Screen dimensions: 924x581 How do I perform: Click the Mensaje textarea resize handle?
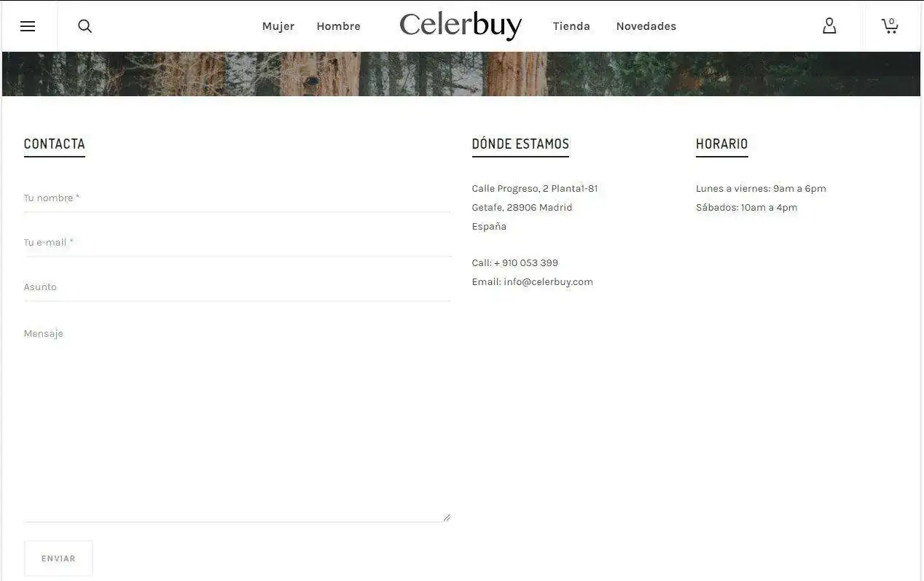(446, 517)
